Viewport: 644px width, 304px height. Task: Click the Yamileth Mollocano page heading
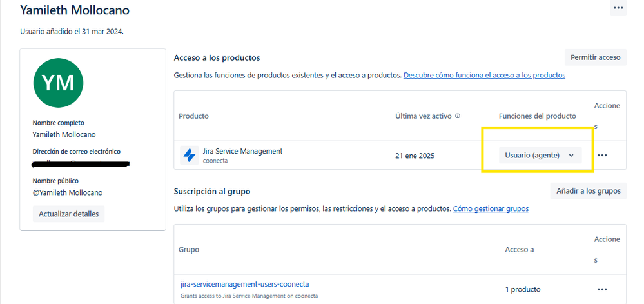point(75,10)
